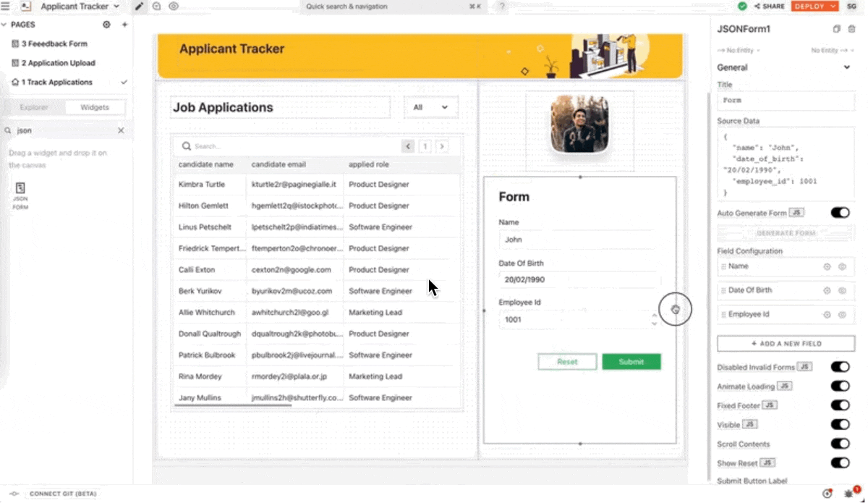This screenshot has width=868, height=503.
Task: Delete the JSONForm1 widget with trash icon
Action: tap(851, 29)
